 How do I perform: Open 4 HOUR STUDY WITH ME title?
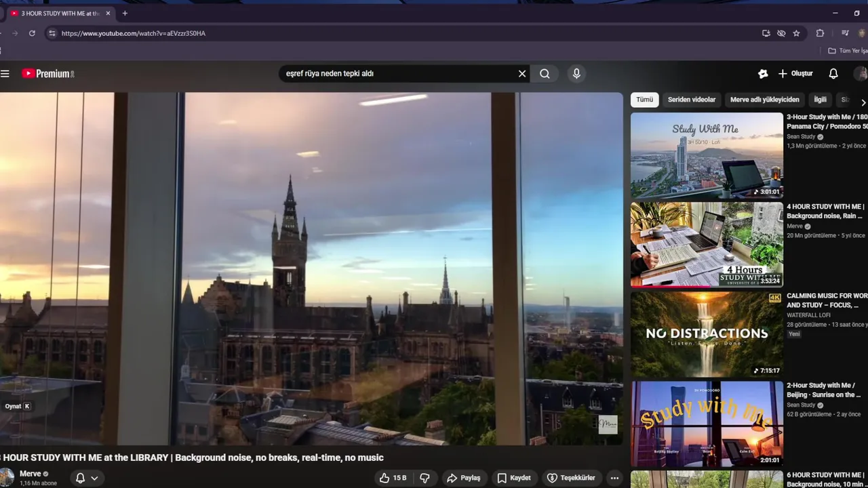[826, 211]
